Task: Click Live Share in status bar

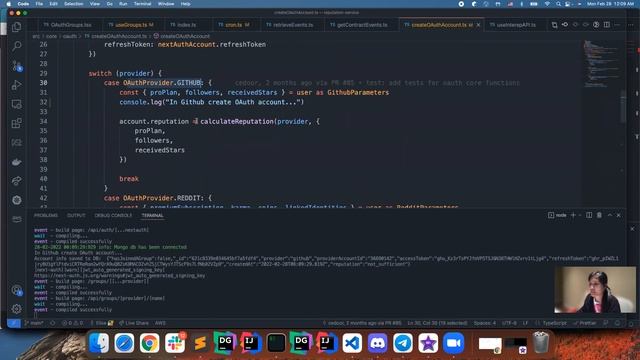Action: tap(134, 323)
